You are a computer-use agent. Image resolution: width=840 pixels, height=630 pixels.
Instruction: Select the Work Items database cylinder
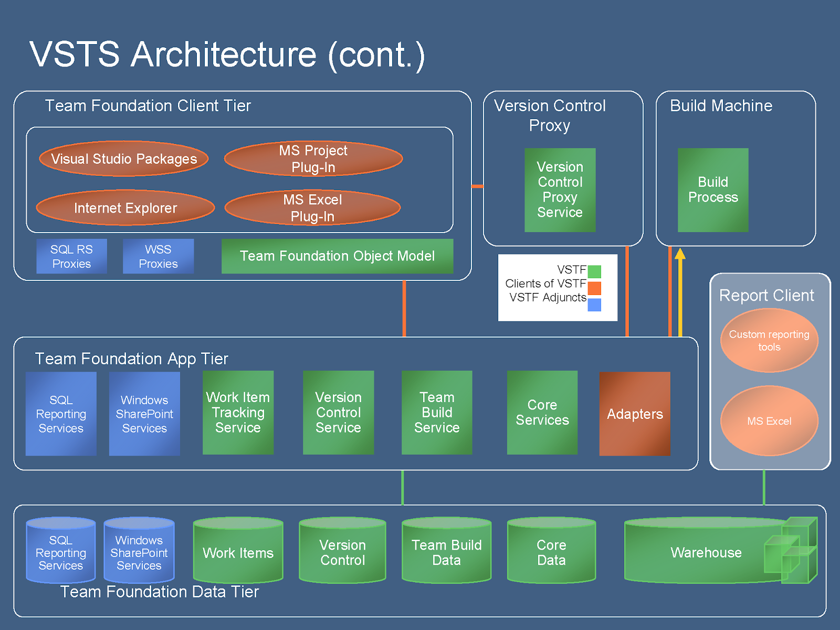(x=238, y=550)
